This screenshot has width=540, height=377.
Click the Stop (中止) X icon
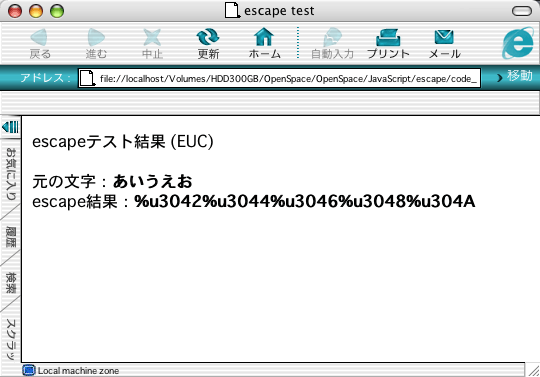[x=152, y=37]
